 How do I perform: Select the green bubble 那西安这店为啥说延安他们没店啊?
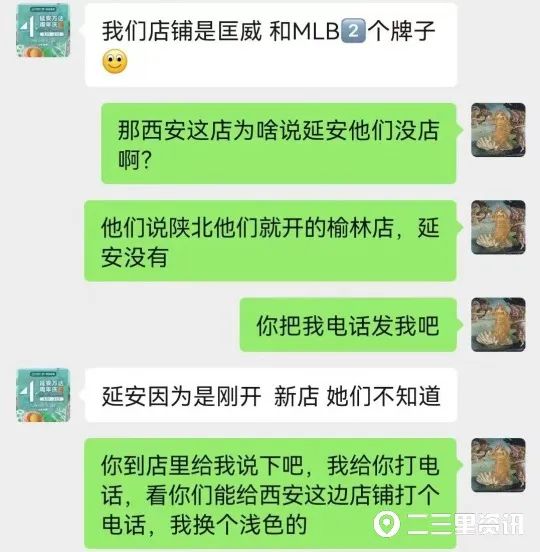point(279,143)
